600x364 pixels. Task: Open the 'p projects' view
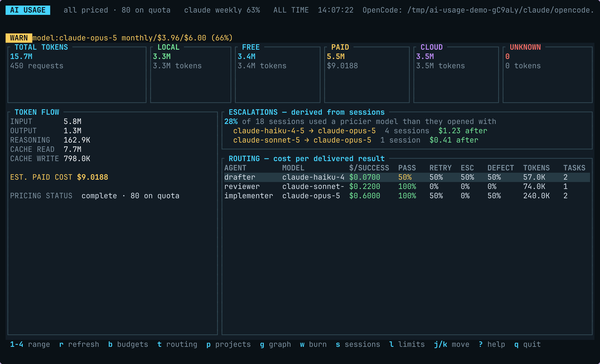[228, 344]
